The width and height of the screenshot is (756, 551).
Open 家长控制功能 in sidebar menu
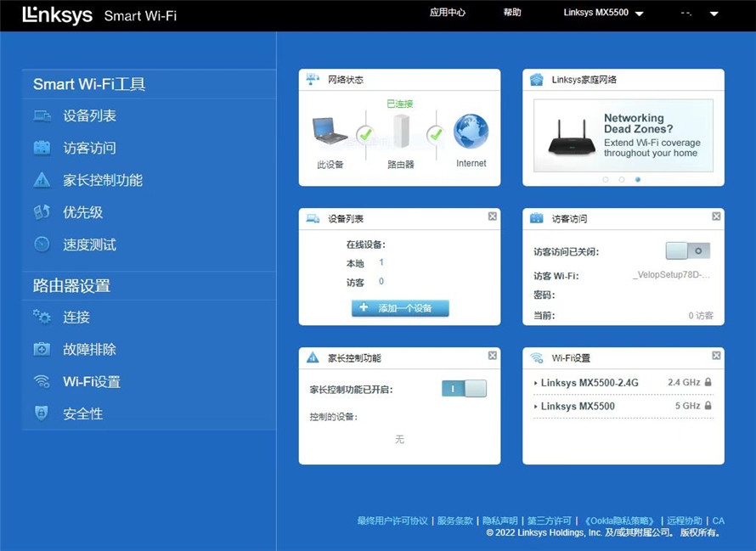[103, 180]
